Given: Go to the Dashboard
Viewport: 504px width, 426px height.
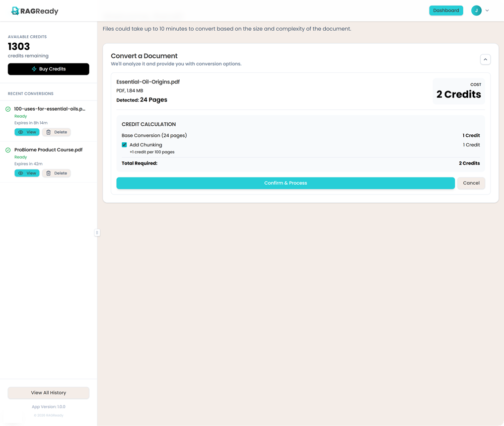Looking at the screenshot, I should click(446, 11).
